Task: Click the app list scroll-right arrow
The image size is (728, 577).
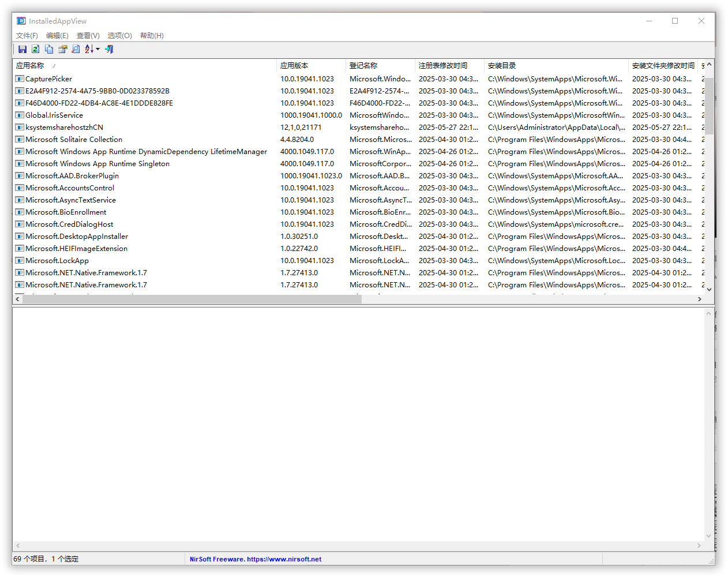Action: point(700,299)
